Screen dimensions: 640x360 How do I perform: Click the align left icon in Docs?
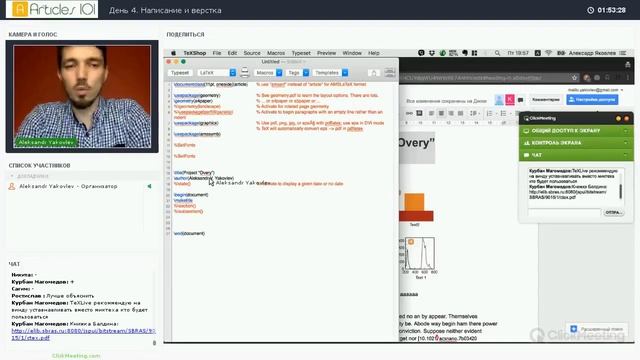tap(431, 113)
